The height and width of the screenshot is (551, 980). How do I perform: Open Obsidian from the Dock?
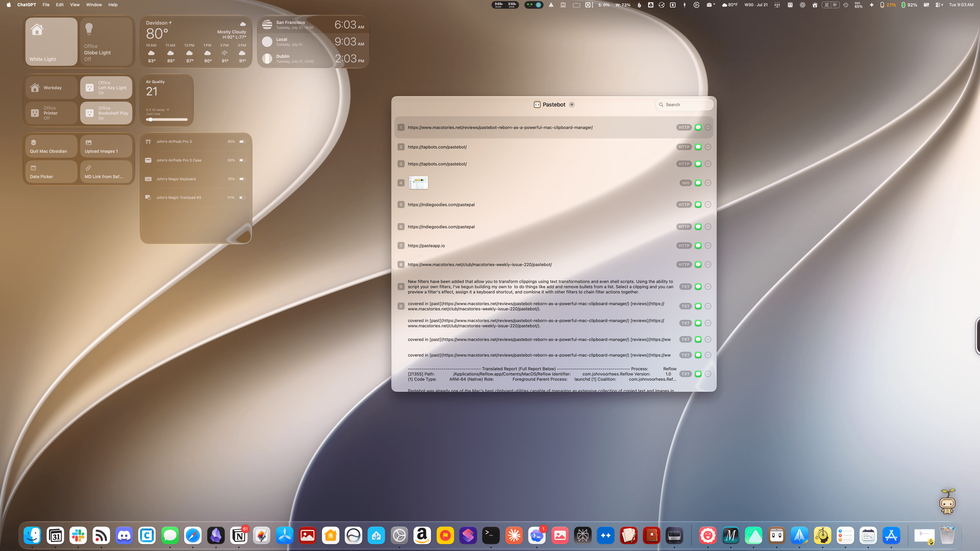[x=216, y=535]
